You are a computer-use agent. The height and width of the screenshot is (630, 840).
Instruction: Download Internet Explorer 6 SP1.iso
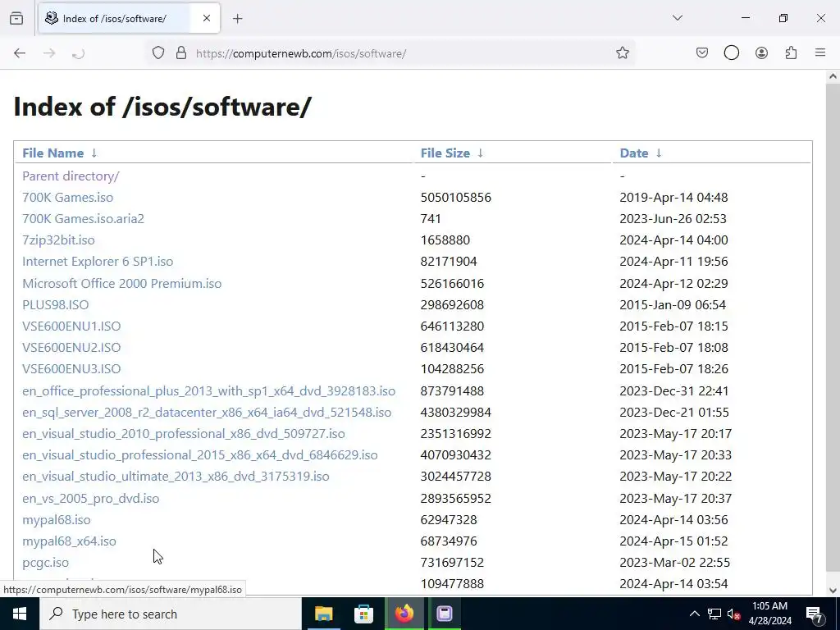pyautogui.click(x=98, y=262)
